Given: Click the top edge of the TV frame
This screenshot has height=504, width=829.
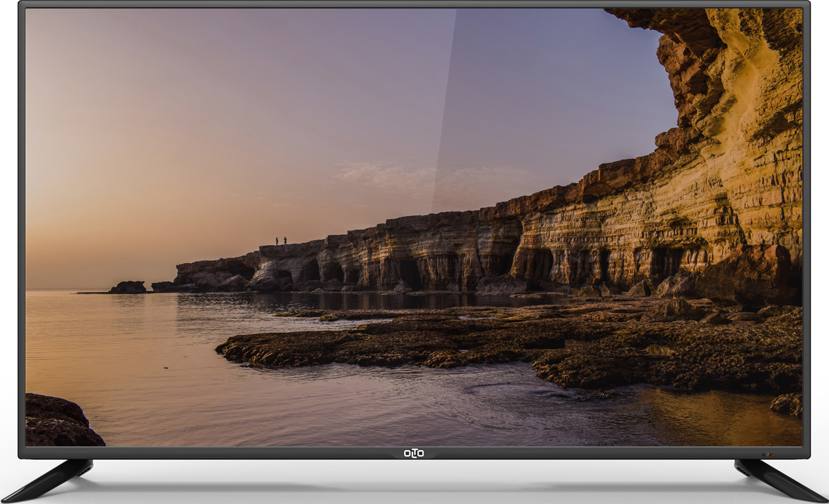Looking at the screenshot, I should pyautogui.click(x=414, y=6).
